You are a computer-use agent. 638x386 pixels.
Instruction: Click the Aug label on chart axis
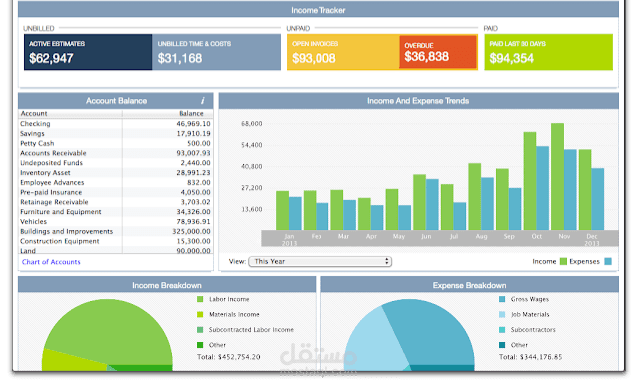click(x=481, y=236)
